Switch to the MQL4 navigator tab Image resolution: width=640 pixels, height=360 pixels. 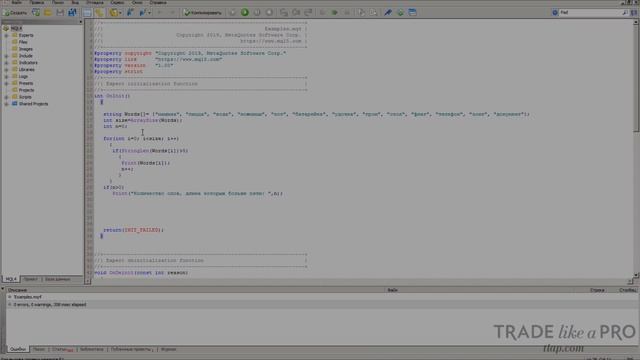11,279
